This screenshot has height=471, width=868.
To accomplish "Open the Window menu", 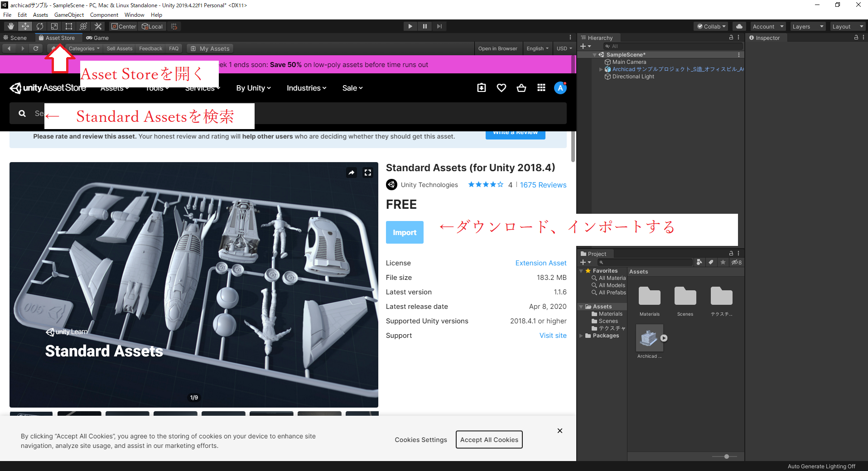I will 134,15.
